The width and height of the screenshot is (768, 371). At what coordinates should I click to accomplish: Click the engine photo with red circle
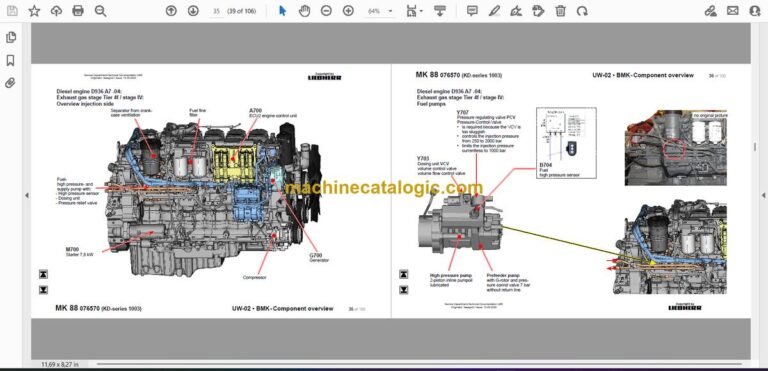675,148
